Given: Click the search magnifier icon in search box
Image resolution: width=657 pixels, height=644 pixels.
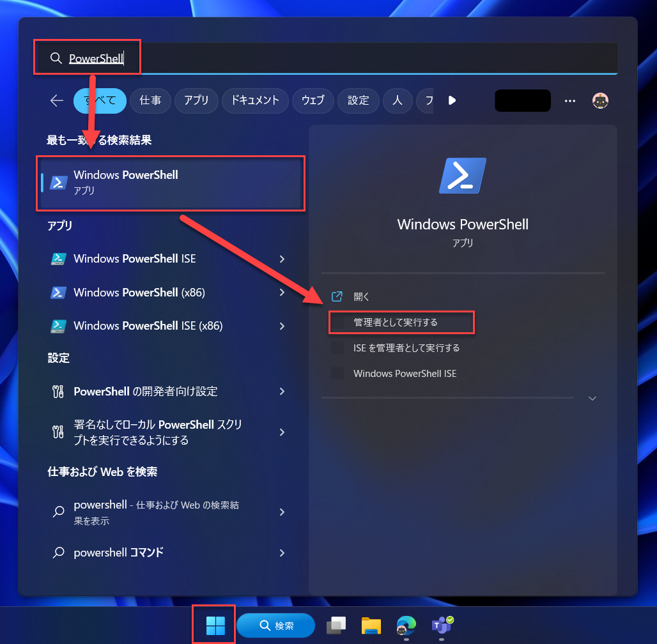Looking at the screenshot, I should [56, 58].
